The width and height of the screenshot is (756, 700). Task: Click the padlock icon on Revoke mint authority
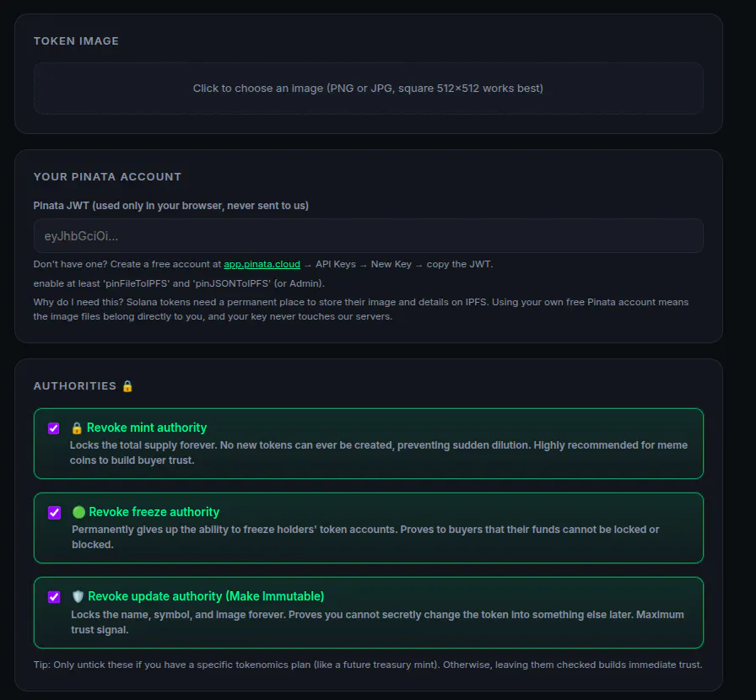click(x=77, y=428)
